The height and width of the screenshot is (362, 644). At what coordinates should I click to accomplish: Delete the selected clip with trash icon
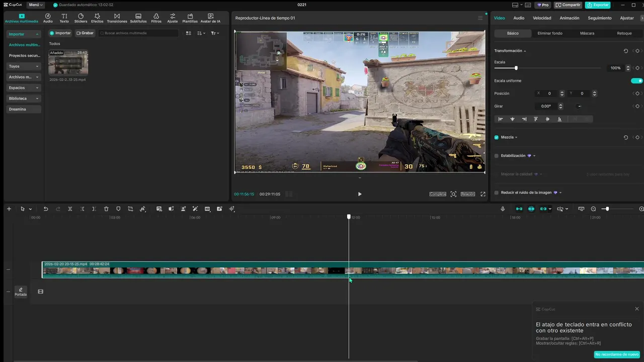tap(106, 209)
